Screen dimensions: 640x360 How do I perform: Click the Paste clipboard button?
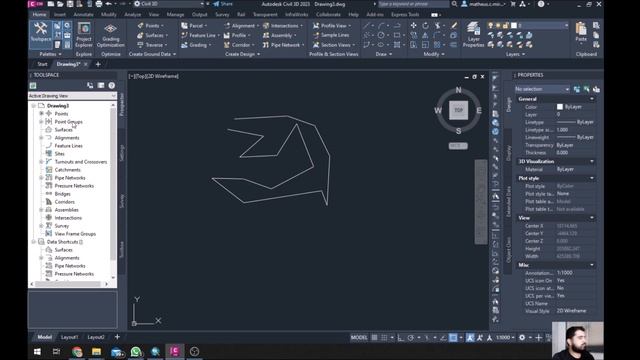[581, 32]
